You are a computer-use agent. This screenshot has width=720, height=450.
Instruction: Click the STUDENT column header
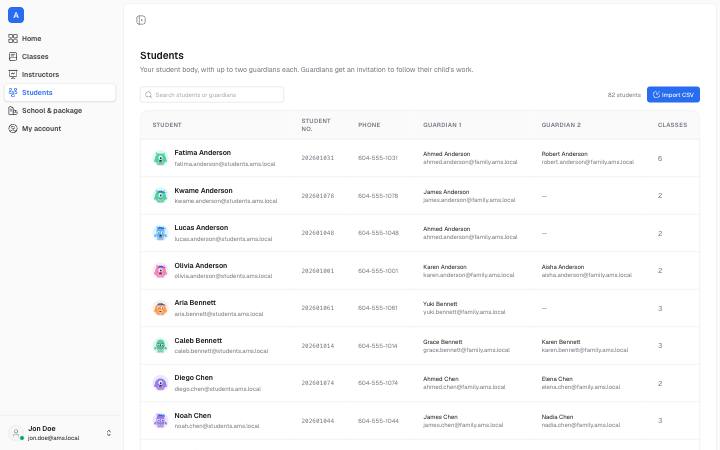[167, 125]
